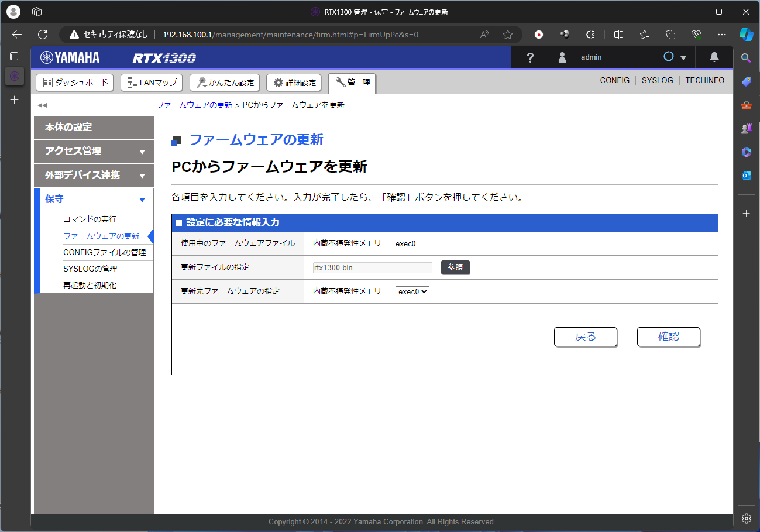
Task: Select ファームウェアの更新 in sidebar
Action: tap(101, 236)
